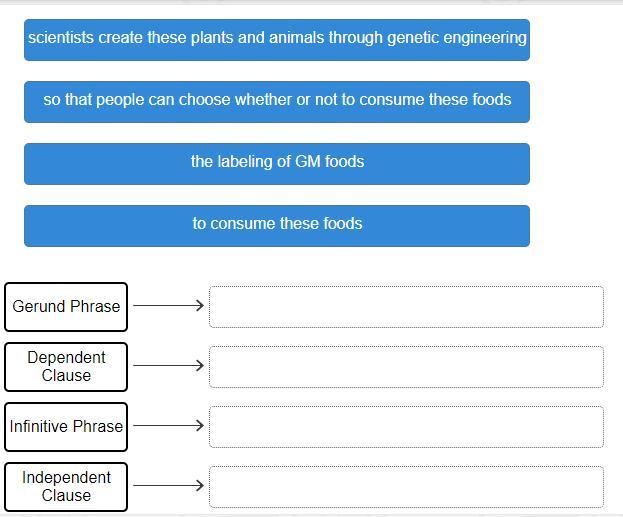Click the arrow beside Infinitive Phrase
Image resolution: width=623 pixels, height=517 pixels.
[168, 426]
